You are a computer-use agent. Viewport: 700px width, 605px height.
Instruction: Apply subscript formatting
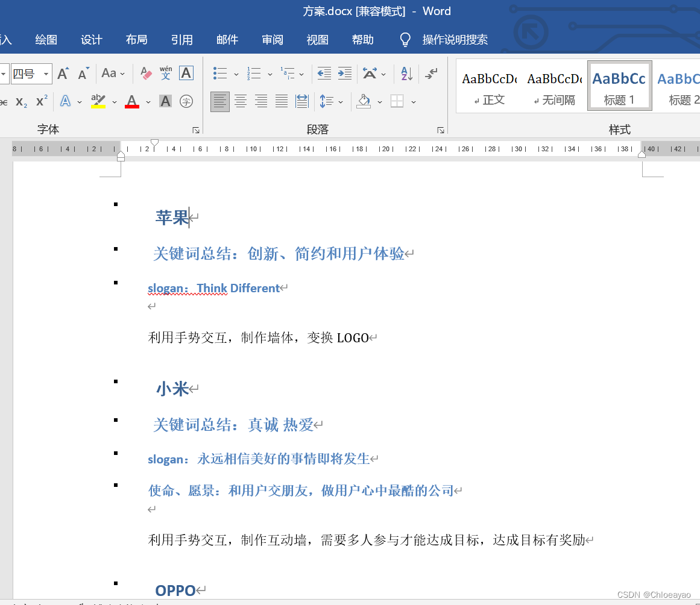[x=21, y=102]
